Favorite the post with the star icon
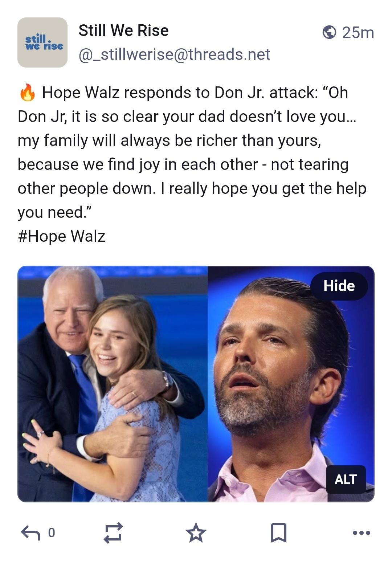 tap(196, 533)
